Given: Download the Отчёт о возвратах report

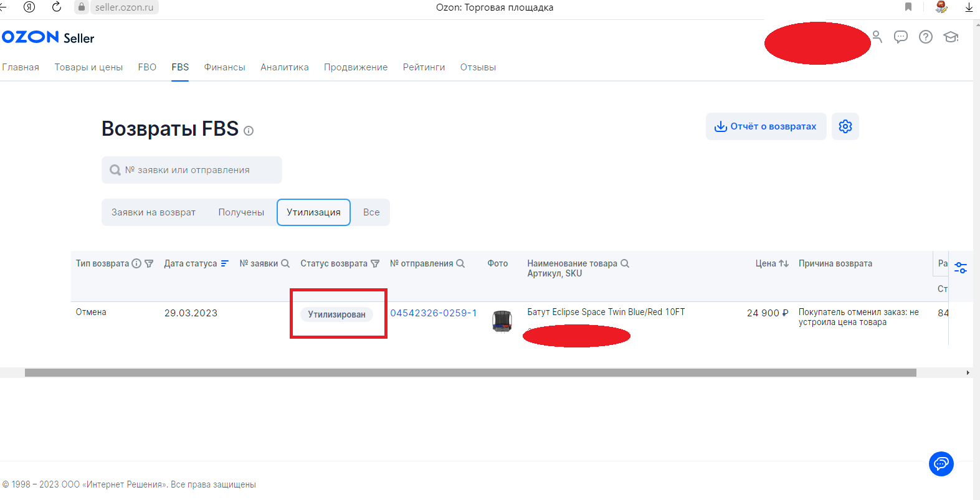Looking at the screenshot, I should (x=766, y=126).
